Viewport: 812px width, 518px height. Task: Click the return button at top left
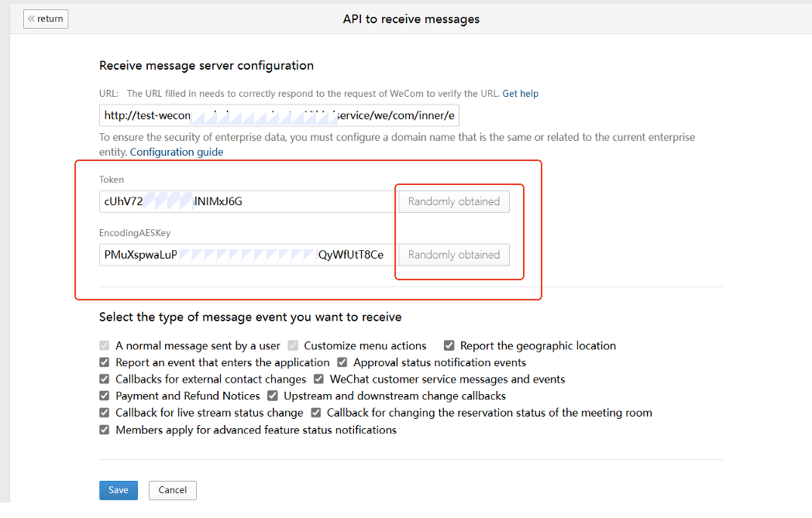point(46,19)
